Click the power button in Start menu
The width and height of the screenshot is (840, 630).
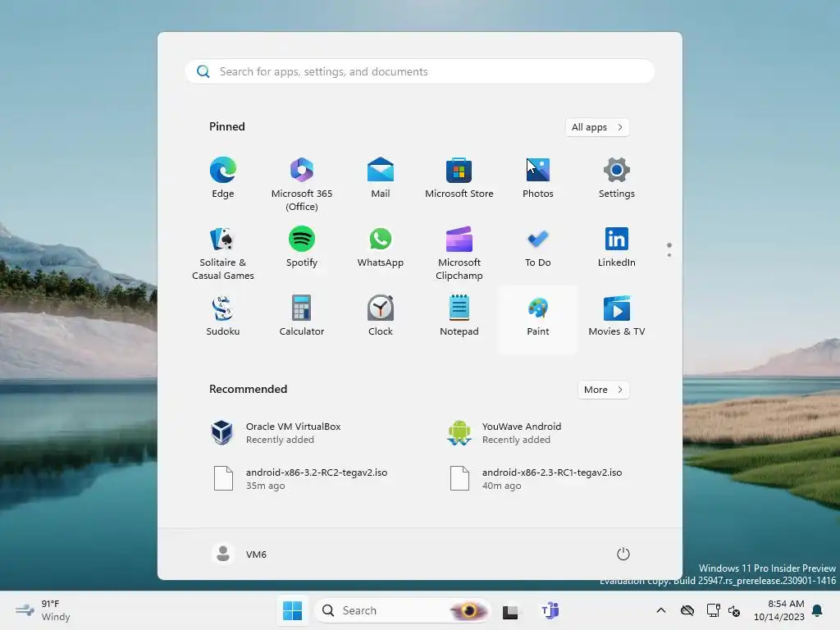(x=623, y=554)
